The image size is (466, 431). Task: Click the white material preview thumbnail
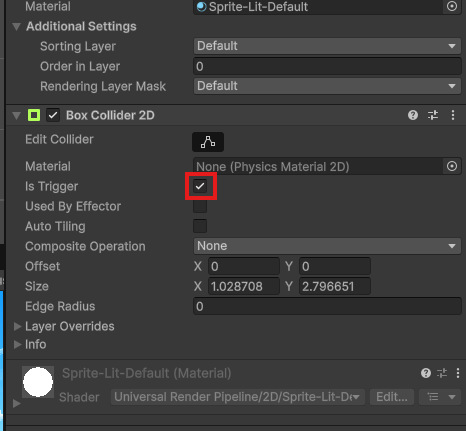point(38,382)
